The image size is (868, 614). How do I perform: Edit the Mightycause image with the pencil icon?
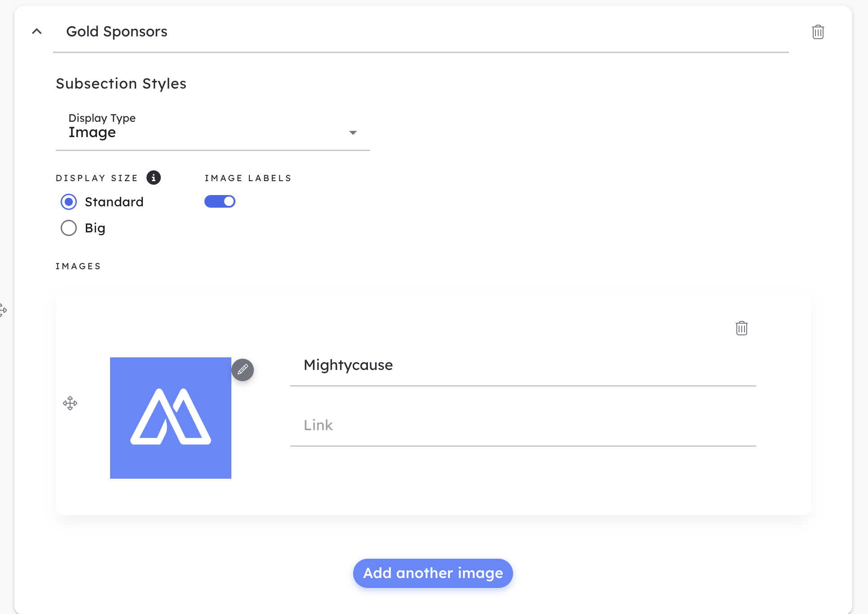pos(243,370)
